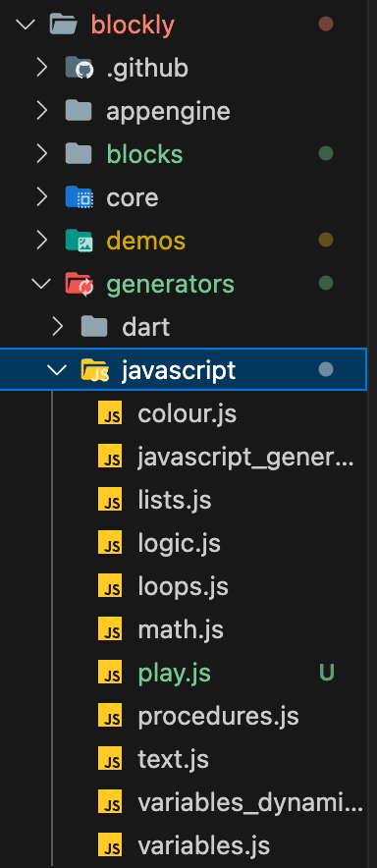Click the generators folder red icon
Image resolution: width=377 pixels, height=868 pixels.
pos(79,284)
